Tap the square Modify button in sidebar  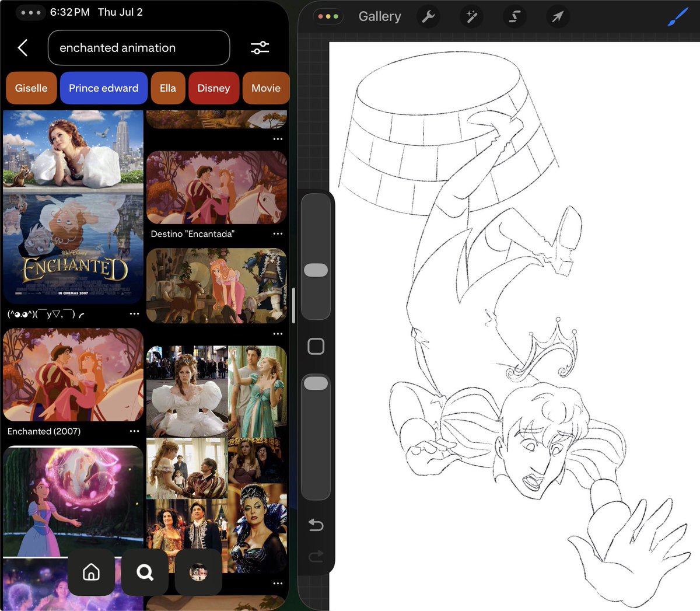pos(316,347)
